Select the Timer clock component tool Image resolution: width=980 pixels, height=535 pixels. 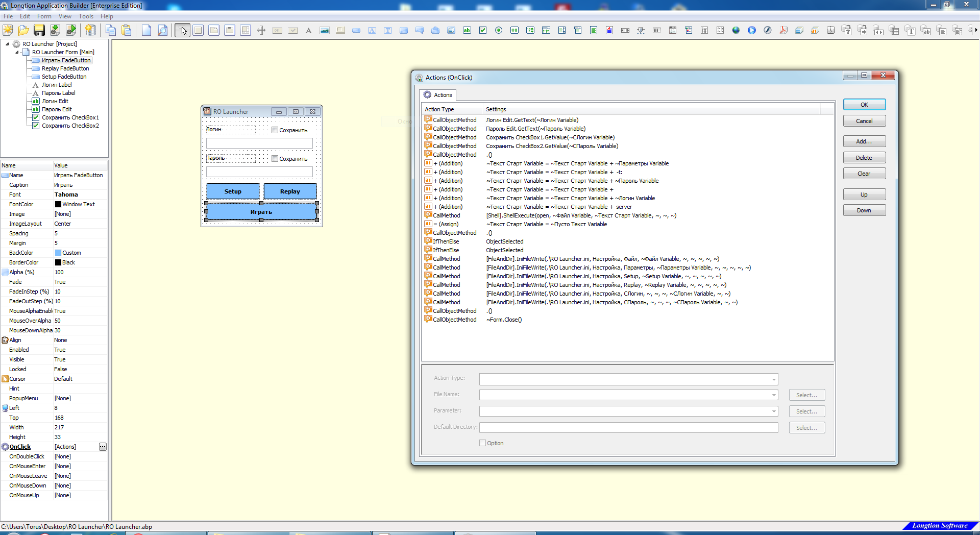831,31
